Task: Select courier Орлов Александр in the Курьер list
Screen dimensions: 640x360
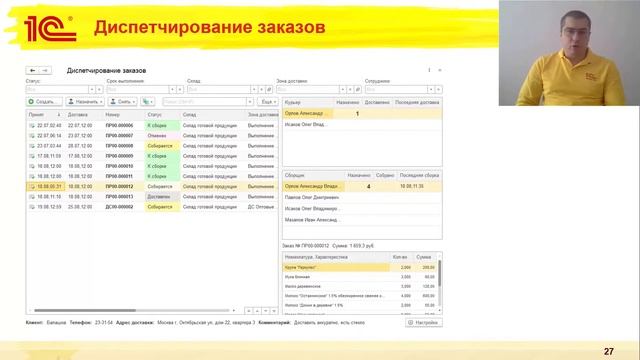Action: (362, 113)
